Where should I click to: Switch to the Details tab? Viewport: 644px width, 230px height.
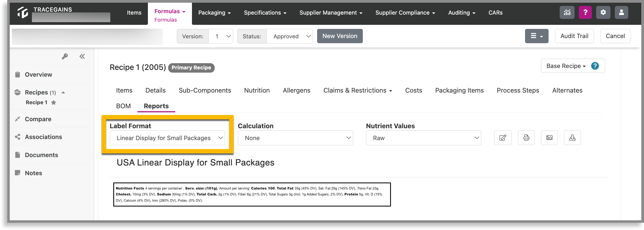155,90
